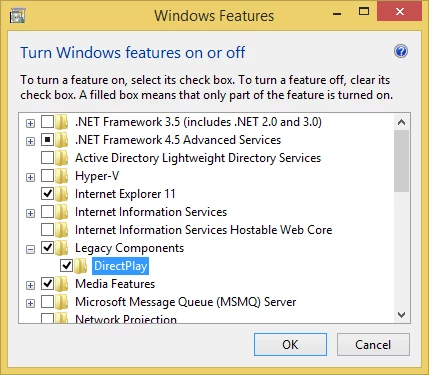Expand the Hyper-V tree node
429x375 pixels.
(30, 177)
